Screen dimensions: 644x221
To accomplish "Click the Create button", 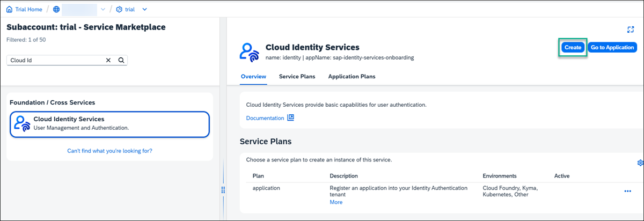I will 573,47.
